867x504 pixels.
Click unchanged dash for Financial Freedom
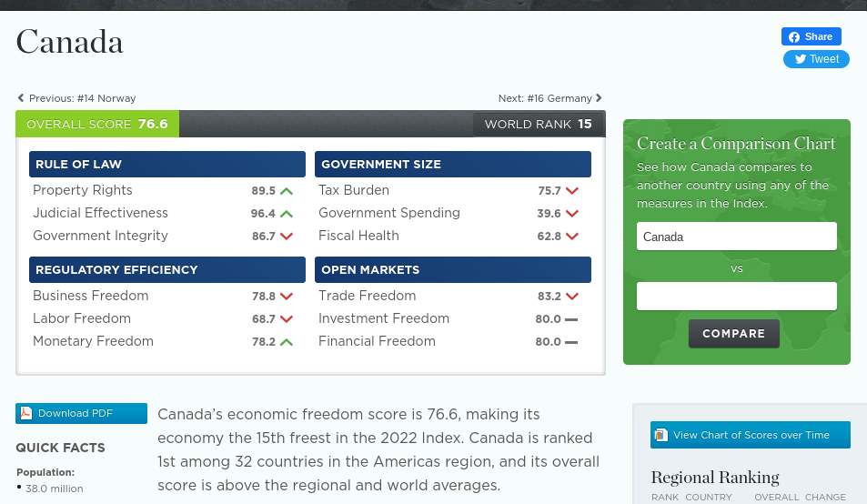[571, 342]
